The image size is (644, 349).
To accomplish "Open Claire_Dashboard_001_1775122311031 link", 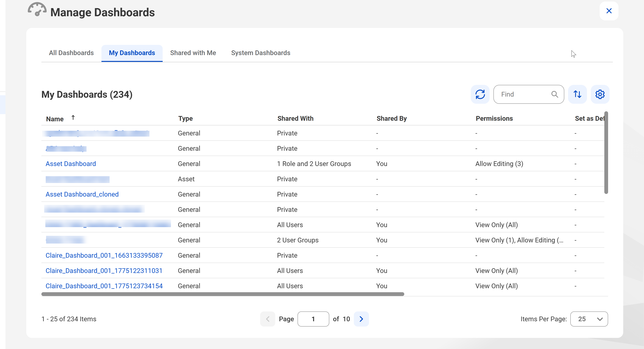I will click(104, 271).
